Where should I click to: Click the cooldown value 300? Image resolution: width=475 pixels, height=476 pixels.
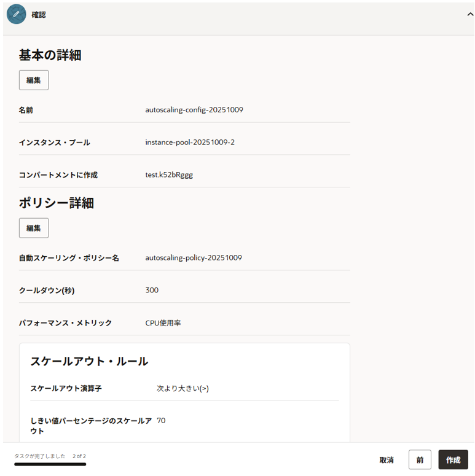pyautogui.click(x=152, y=290)
